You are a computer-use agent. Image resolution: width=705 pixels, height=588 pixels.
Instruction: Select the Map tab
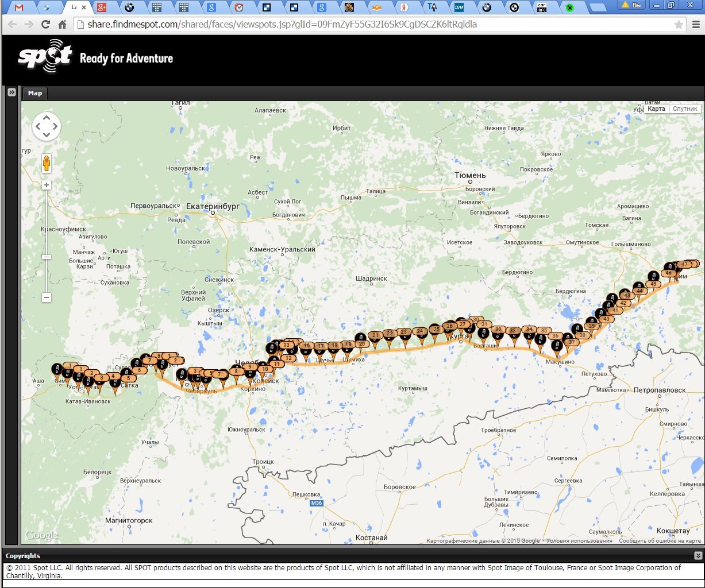pos(35,93)
